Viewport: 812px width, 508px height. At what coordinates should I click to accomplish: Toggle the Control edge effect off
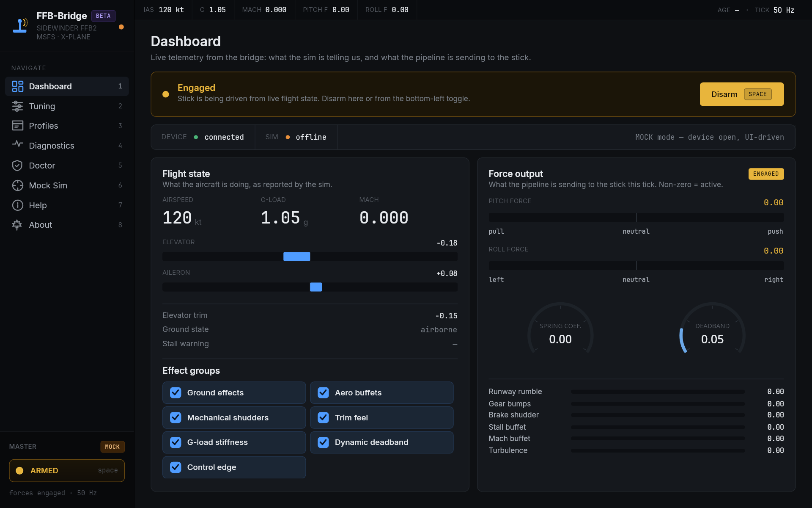[176, 467]
